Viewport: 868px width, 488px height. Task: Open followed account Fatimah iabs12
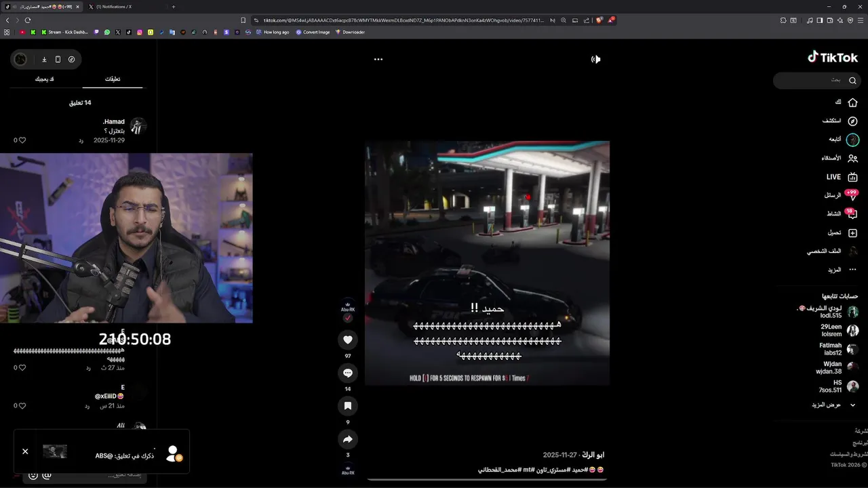click(x=839, y=349)
